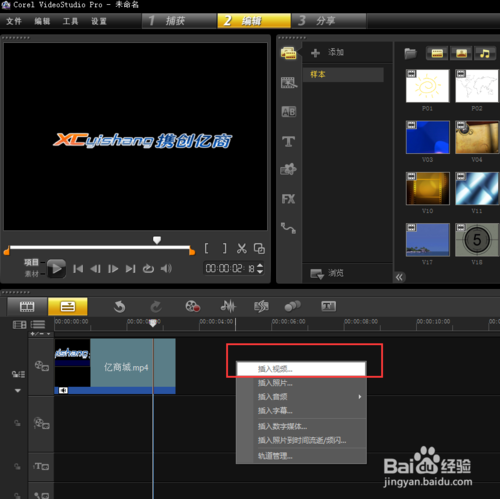Toggle show videos filter in library

[437, 53]
